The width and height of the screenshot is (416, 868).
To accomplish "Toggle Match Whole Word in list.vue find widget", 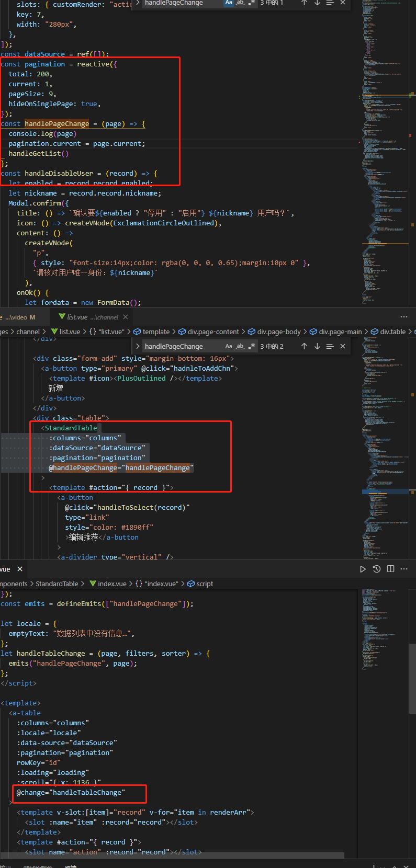I will (240, 346).
